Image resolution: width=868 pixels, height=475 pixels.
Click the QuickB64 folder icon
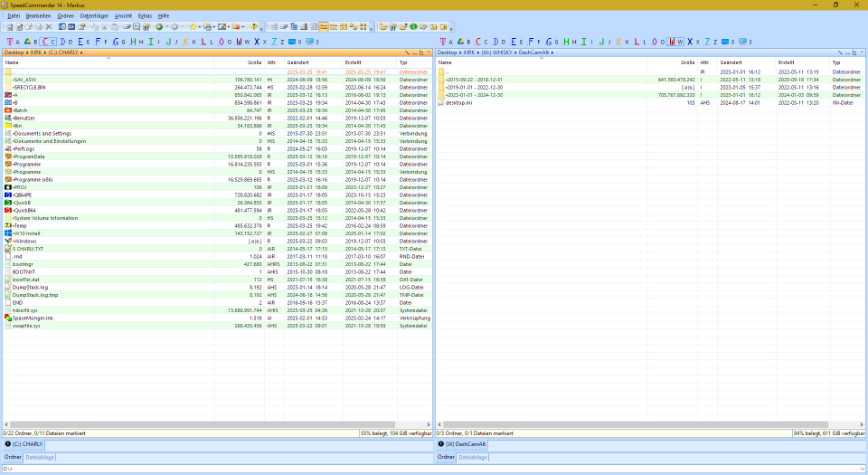pyautogui.click(x=8, y=211)
